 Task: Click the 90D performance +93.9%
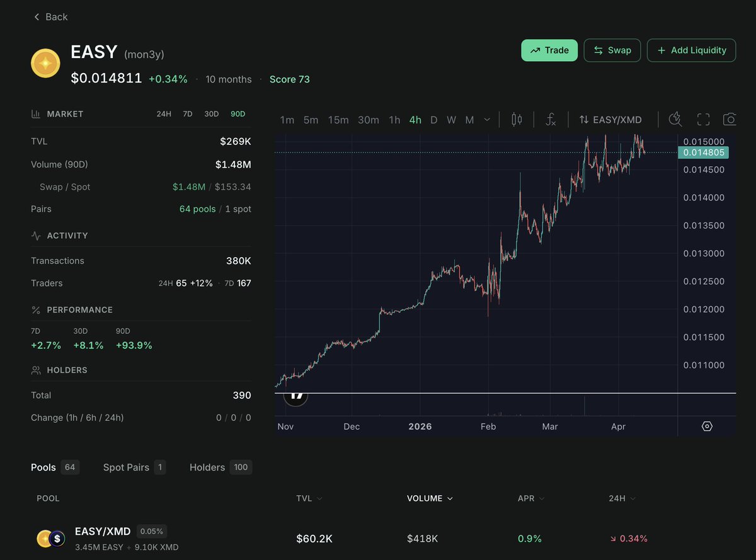click(134, 345)
